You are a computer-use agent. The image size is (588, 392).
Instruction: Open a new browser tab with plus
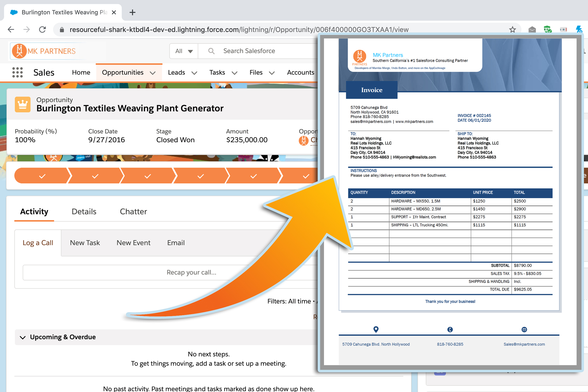132,12
